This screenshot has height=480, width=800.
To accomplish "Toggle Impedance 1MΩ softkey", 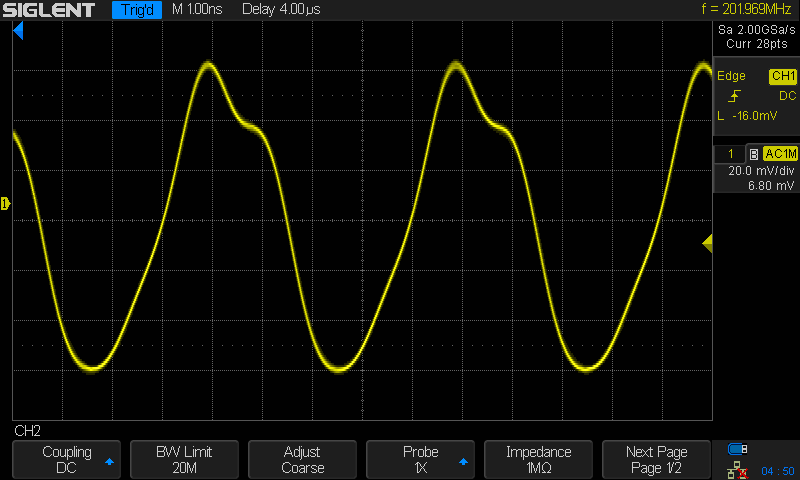I will [538, 460].
